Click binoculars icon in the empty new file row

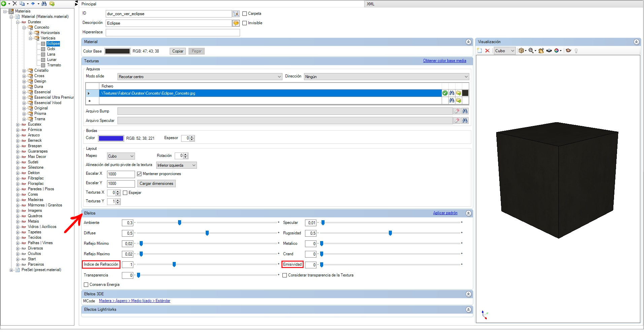tap(452, 100)
